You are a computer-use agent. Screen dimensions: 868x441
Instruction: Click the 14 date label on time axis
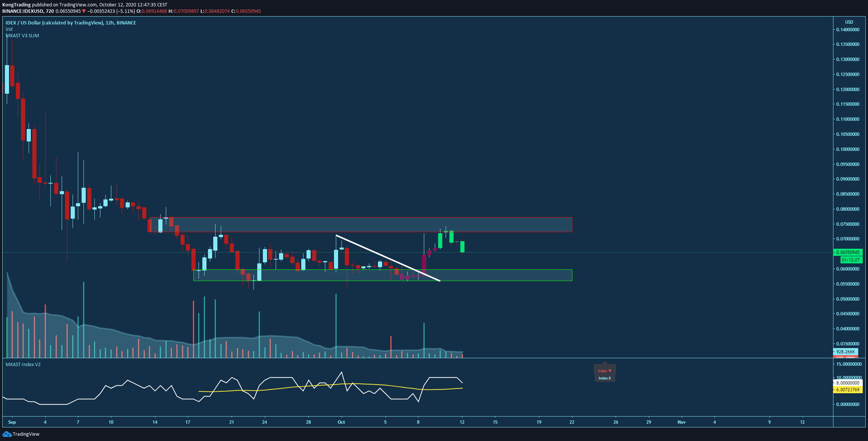pos(155,422)
